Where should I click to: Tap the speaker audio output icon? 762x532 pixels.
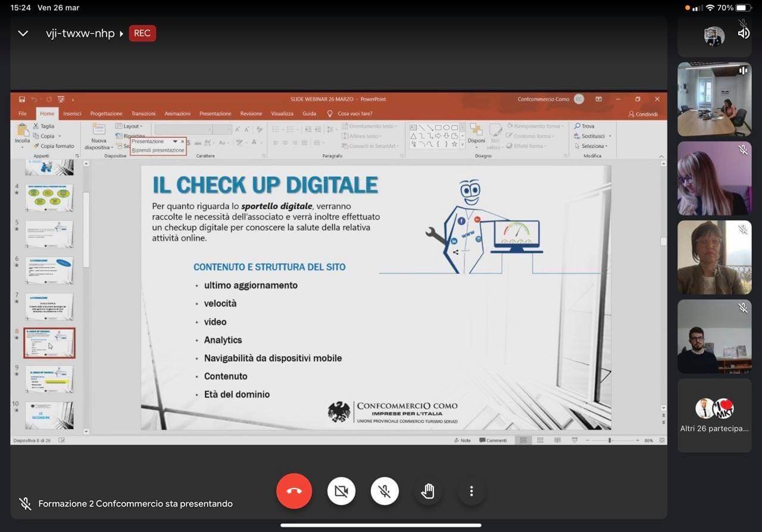point(744,33)
